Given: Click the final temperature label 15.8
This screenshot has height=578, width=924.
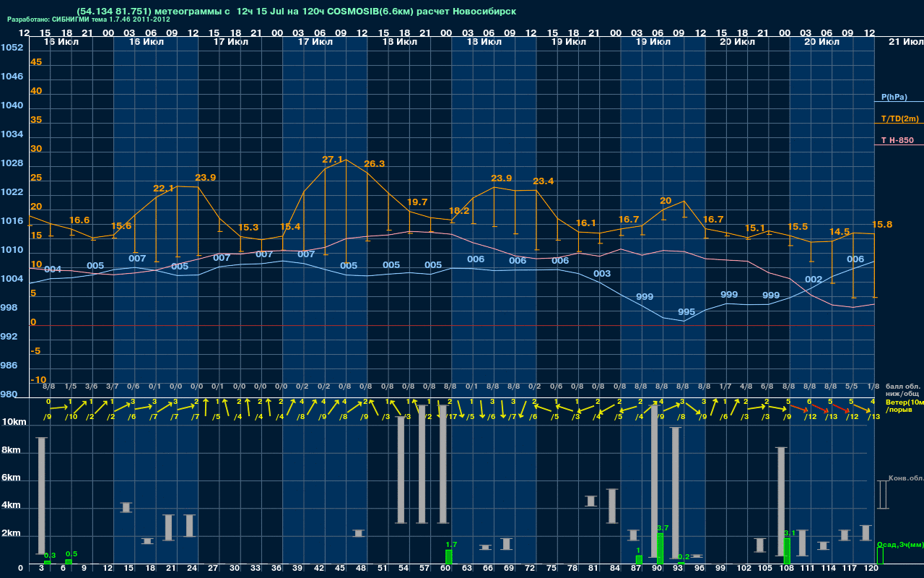Looking at the screenshot, I should tap(882, 225).
